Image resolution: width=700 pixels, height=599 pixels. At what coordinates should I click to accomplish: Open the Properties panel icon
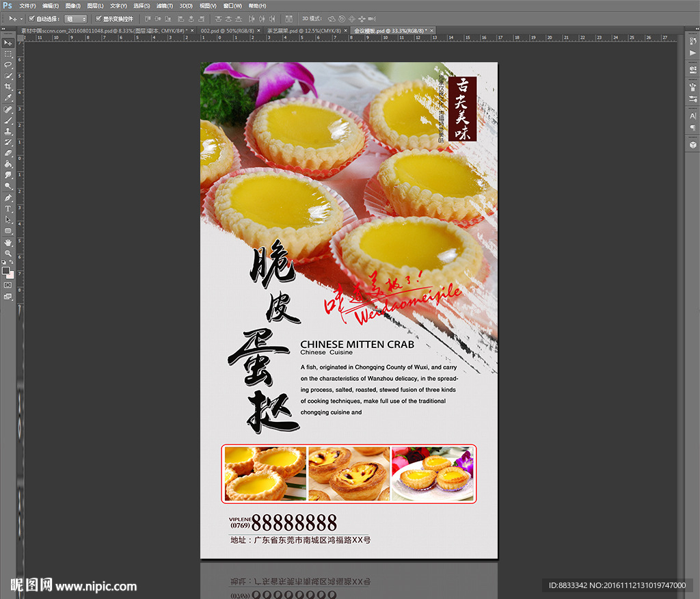point(693,70)
